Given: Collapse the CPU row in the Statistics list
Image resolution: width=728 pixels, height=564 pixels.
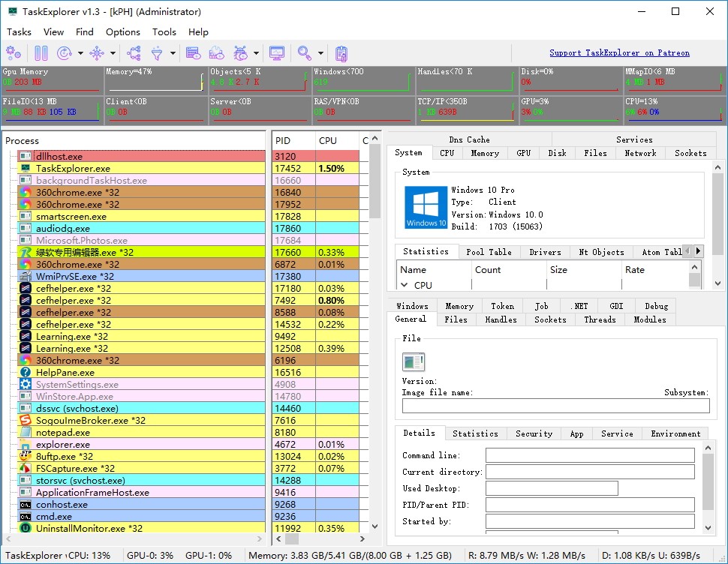Looking at the screenshot, I should point(405,285).
